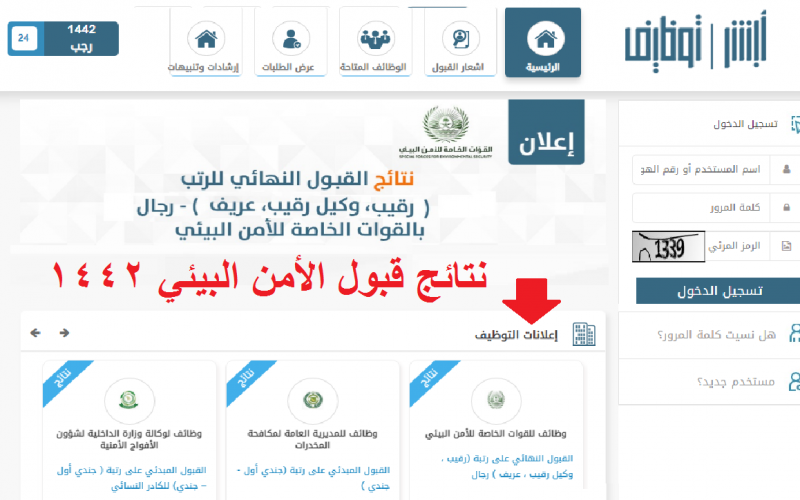The height and width of the screenshot is (500, 800).
Task: Open the عرض الطلبات tab
Action: (290, 42)
